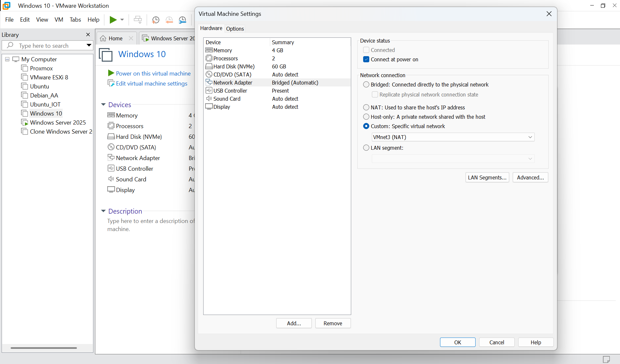The width and height of the screenshot is (620, 364).
Task: Select CD/DVD (SATA) icon in settings list
Action: point(209,75)
